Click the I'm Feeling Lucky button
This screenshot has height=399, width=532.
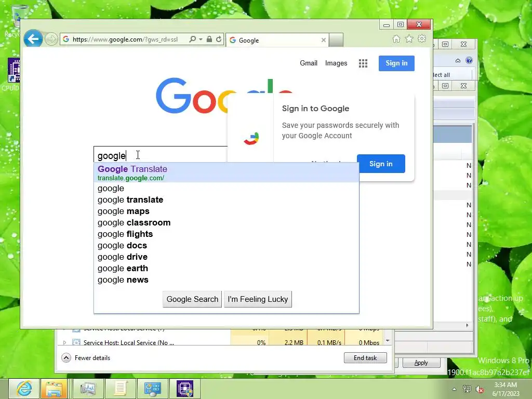[258, 299]
